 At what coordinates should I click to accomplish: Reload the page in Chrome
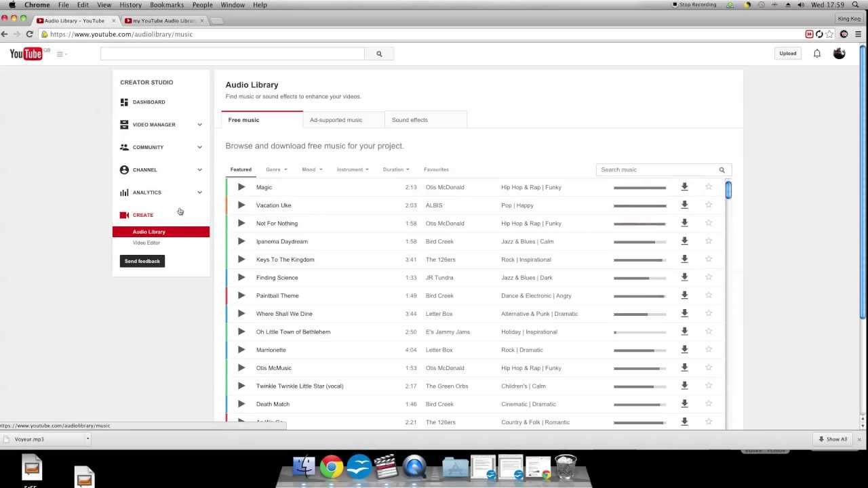coord(30,34)
